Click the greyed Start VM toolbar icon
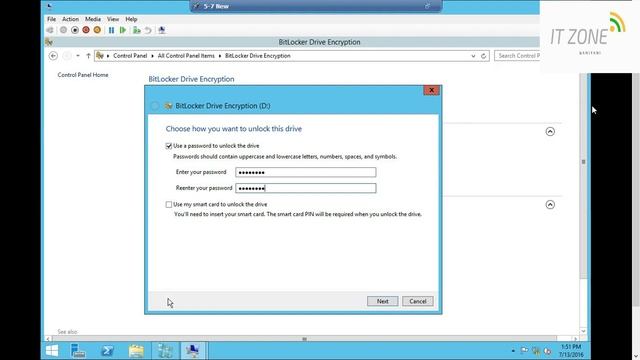Screen dimensions: 640x360 [63, 30]
